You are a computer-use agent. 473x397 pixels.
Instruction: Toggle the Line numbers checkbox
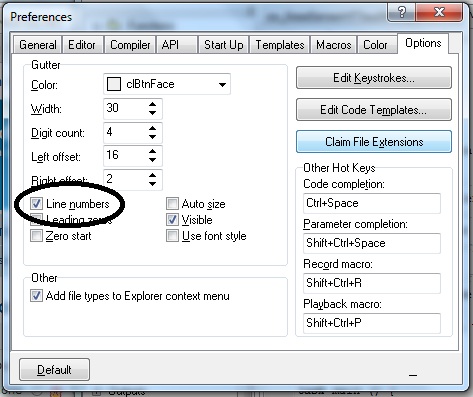36,203
